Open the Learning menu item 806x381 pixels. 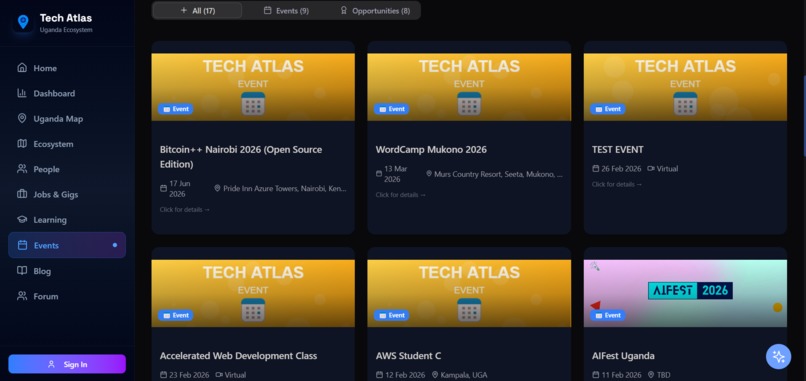pos(67,220)
